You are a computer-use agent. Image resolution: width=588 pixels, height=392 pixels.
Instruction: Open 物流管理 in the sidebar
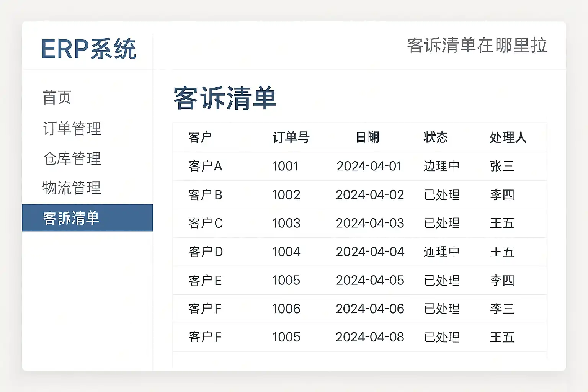(x=72, y=188)
